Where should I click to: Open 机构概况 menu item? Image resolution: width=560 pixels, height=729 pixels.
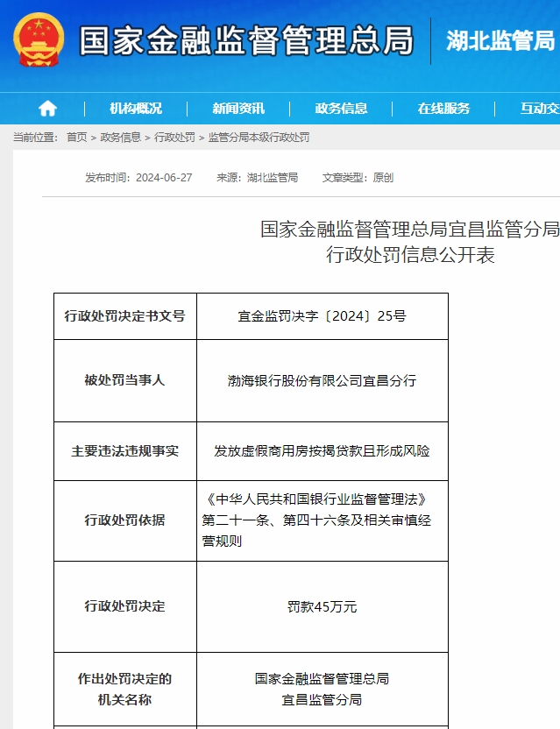point(136,109)
